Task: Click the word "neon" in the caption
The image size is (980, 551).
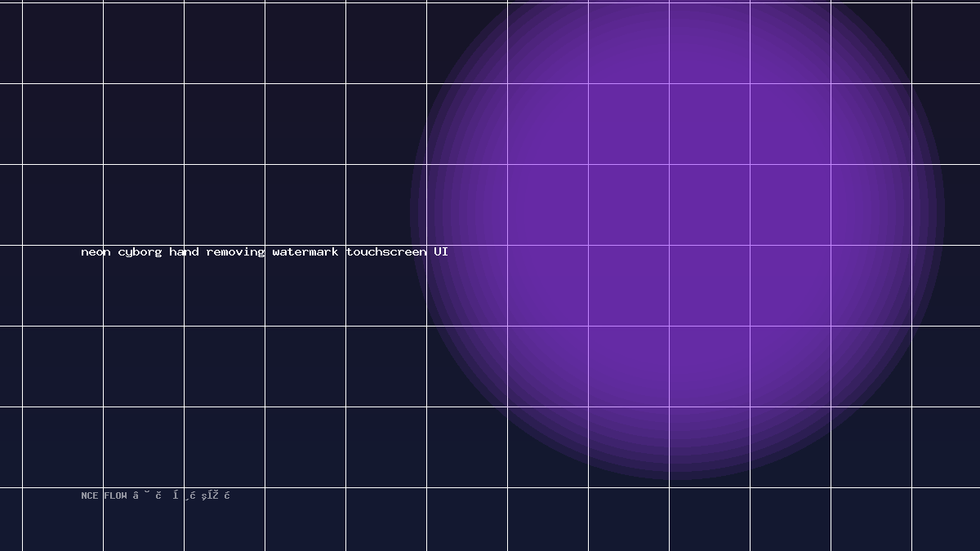Action: pos(96,252)
